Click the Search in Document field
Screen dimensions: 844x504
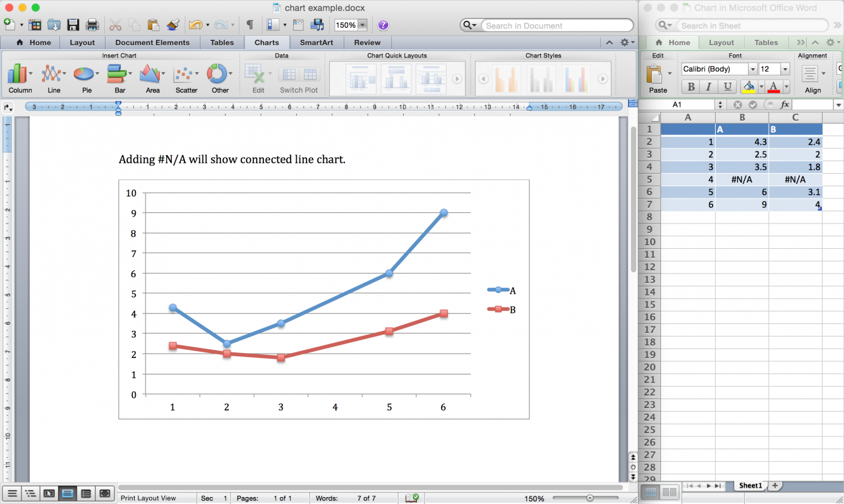pyautogui.click(x=556, y=25)
